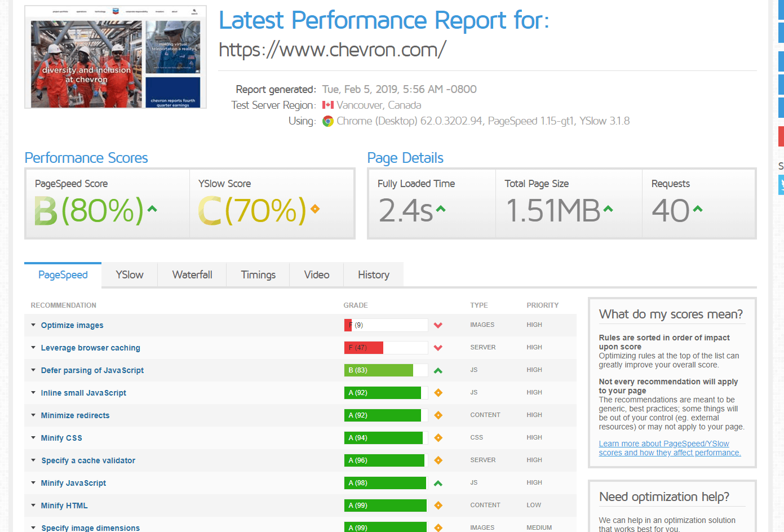
Task: Click LOW priority in Minify HTML row
Action: tap(534, 505)
